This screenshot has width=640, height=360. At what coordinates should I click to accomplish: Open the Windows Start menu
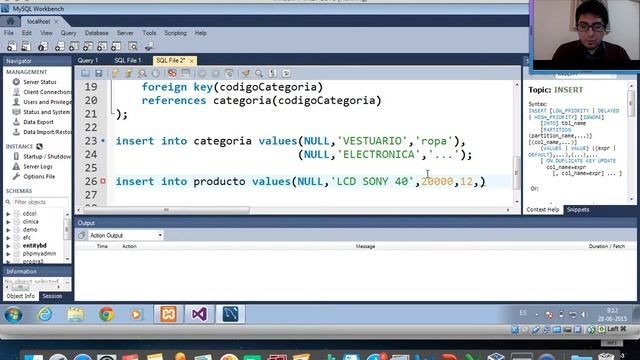tap(13, 315)
